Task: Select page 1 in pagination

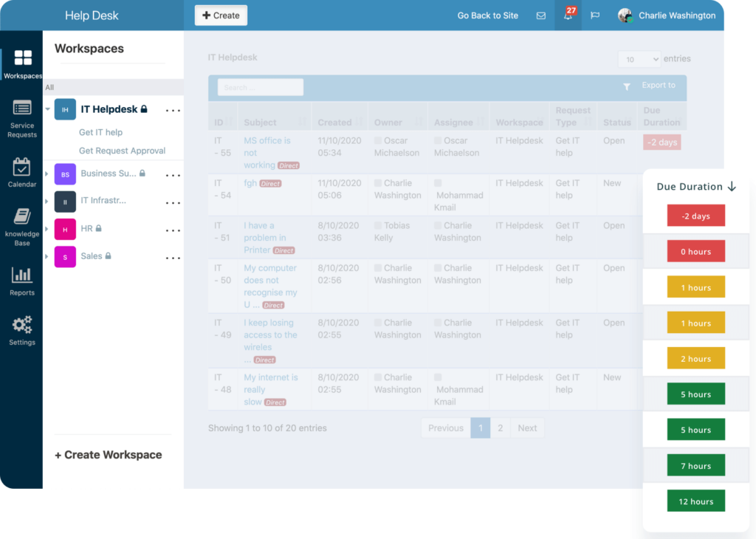Action: [x=480, y=428]
